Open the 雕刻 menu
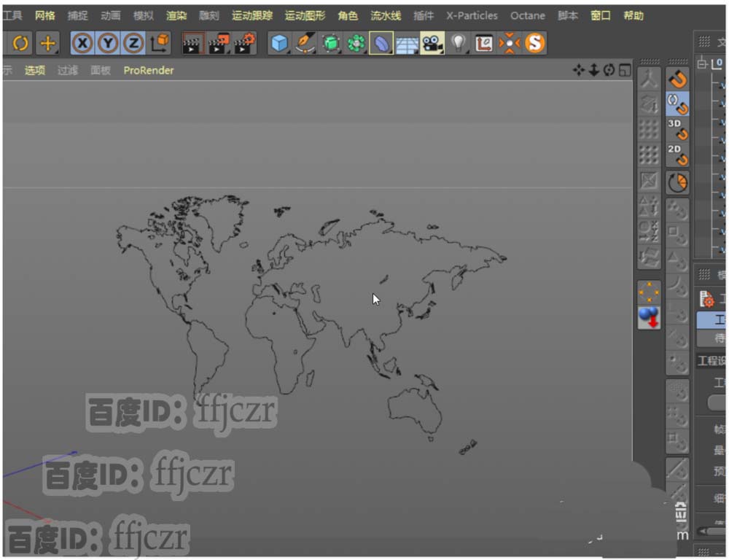 208,15
